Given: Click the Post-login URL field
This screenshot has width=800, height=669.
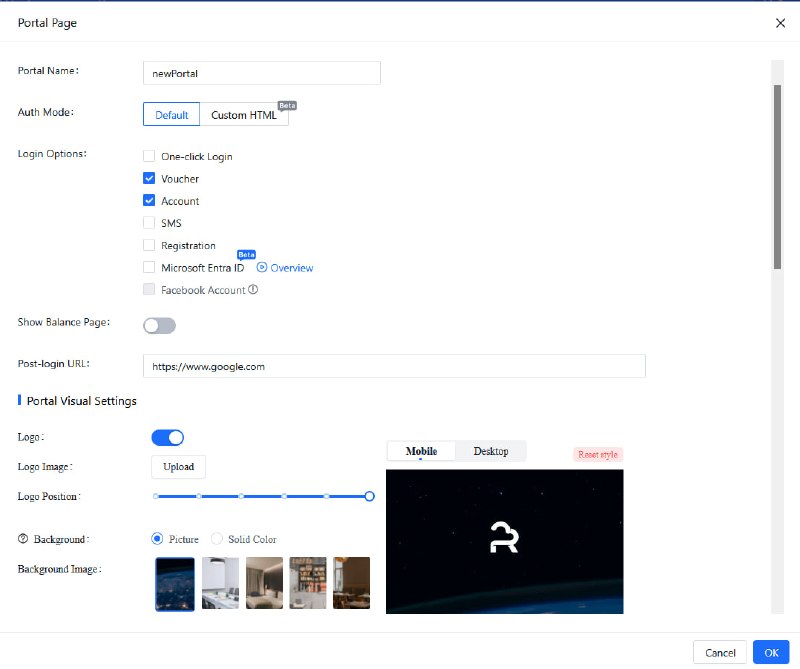Looking at the screenshot, I should 394,366.
